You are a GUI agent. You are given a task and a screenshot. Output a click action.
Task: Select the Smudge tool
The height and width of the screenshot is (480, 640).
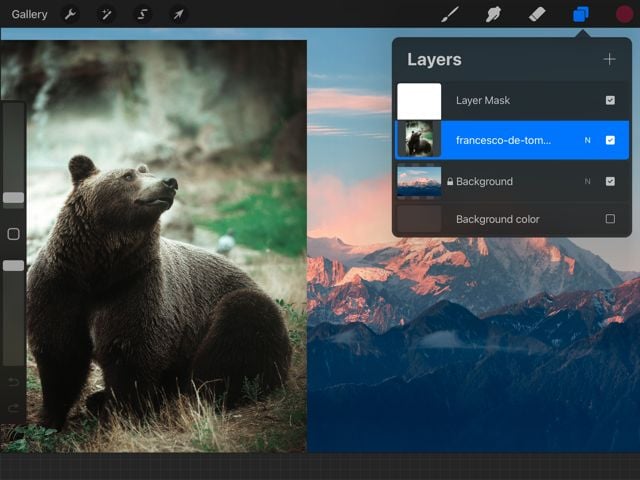coord(493,14)
